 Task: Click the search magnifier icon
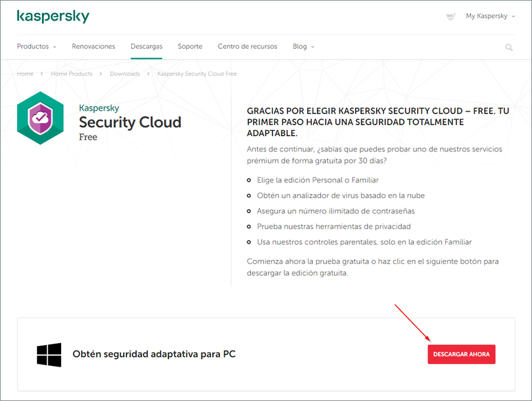pos(509,47)
